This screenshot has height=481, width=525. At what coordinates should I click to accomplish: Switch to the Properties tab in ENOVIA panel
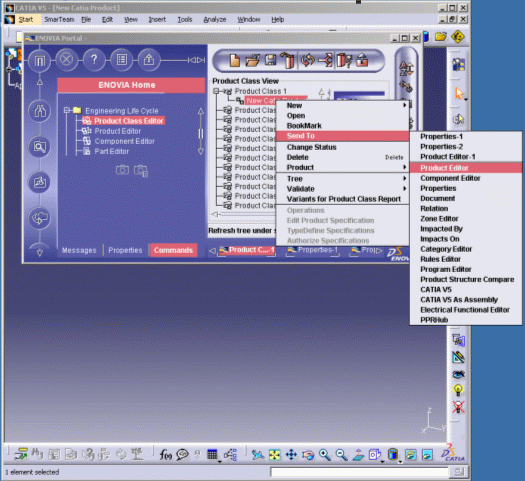tap(125, 250)
